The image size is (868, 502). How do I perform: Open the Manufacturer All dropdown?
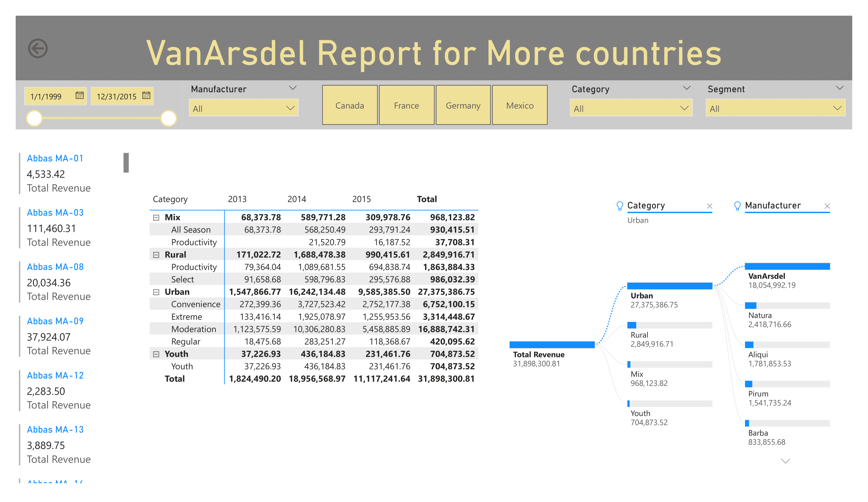click(x=243, y=109)
